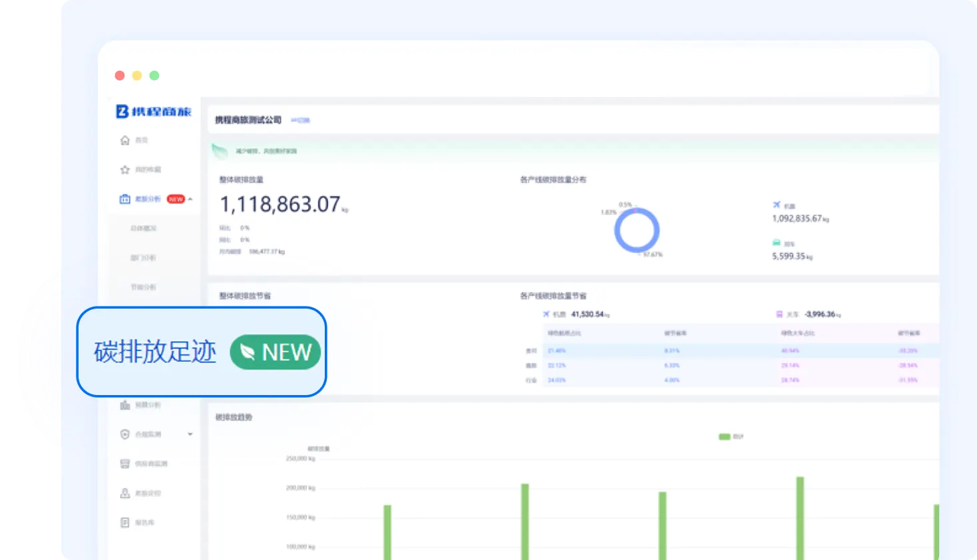977x560 pixels.
Task: Click the 41,530.54 flight savings value
Action: point(588,315)
